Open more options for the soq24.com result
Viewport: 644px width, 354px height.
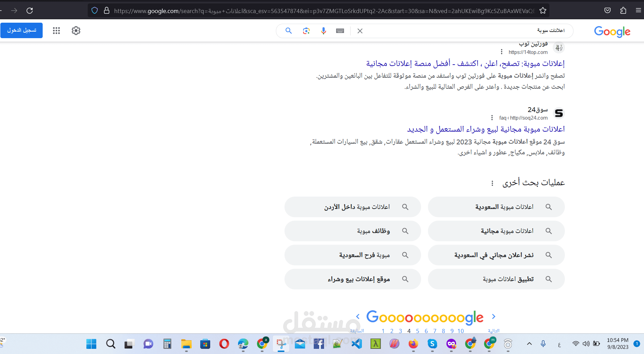pyautogui.click(x=492, y=118)
